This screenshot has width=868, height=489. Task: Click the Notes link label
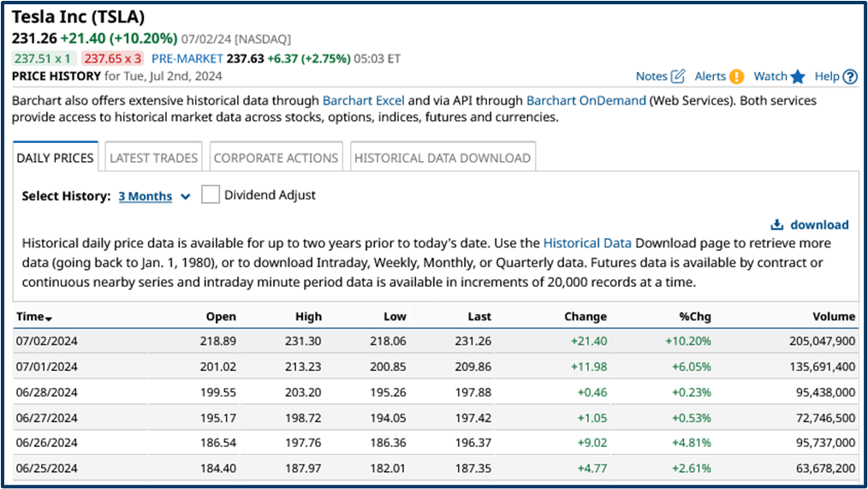(x=651, y=76)
